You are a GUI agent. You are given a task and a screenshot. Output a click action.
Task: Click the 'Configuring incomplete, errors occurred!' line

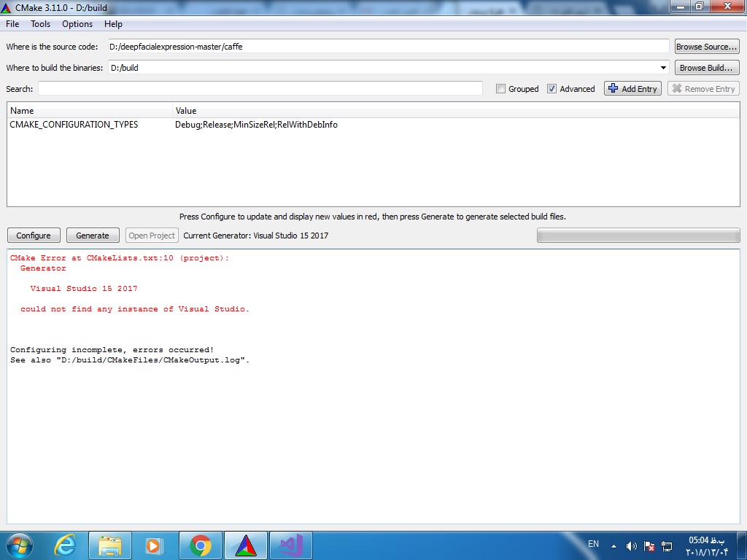coord(112,350)
